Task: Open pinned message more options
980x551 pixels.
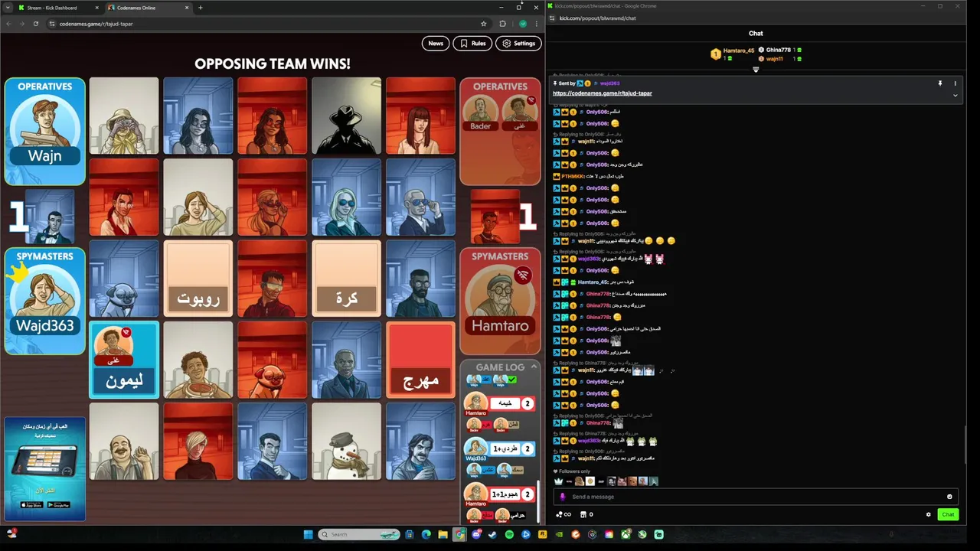Action: click(955, 83)
